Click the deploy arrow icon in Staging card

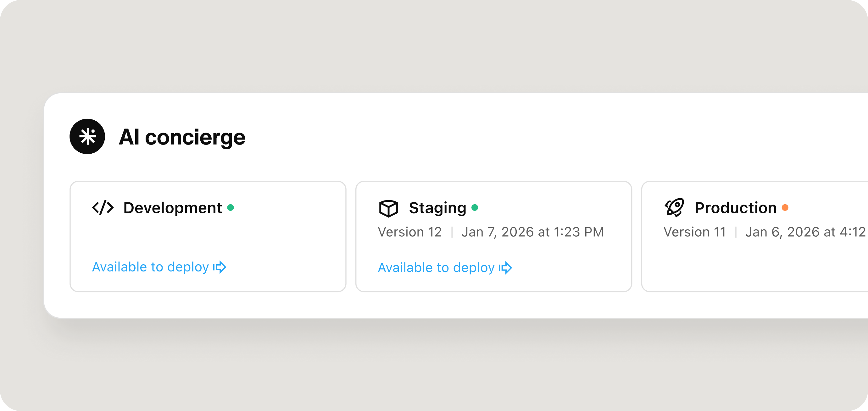coord(505,268)
